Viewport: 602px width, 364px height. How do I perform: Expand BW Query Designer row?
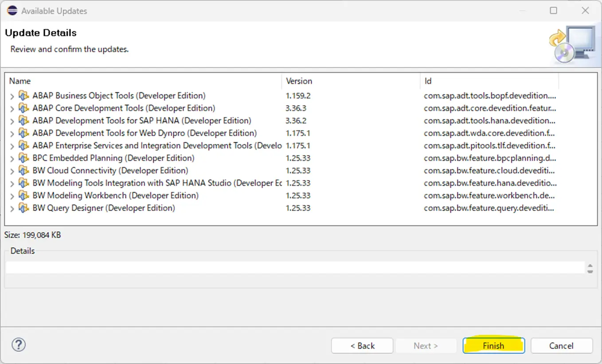point(12,208)
